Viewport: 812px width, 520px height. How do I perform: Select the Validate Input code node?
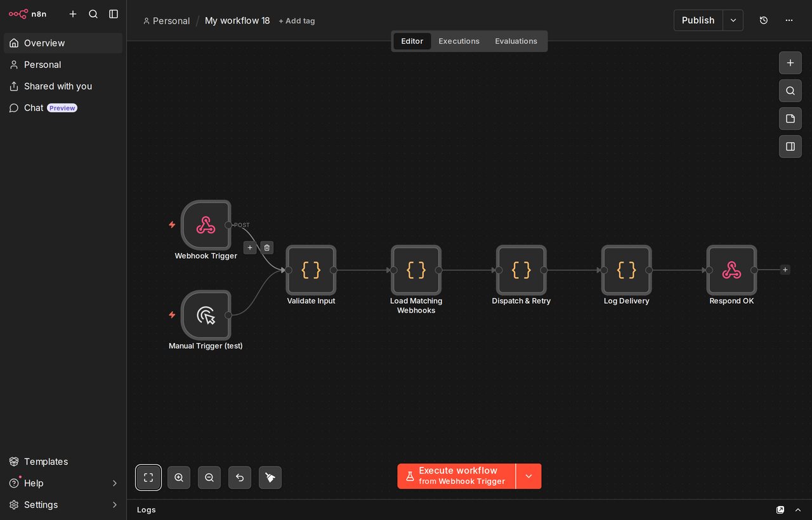[311, 270]
